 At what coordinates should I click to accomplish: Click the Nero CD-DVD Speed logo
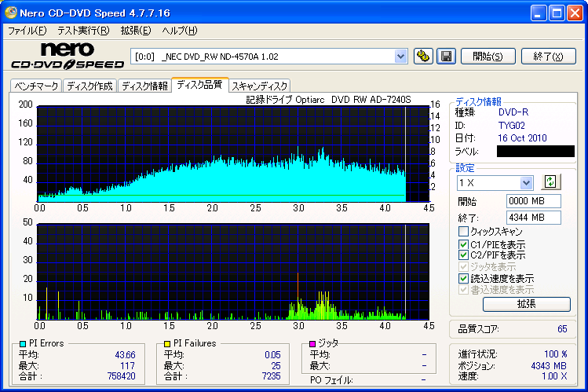pyautogui.click(x=68, y=56)
